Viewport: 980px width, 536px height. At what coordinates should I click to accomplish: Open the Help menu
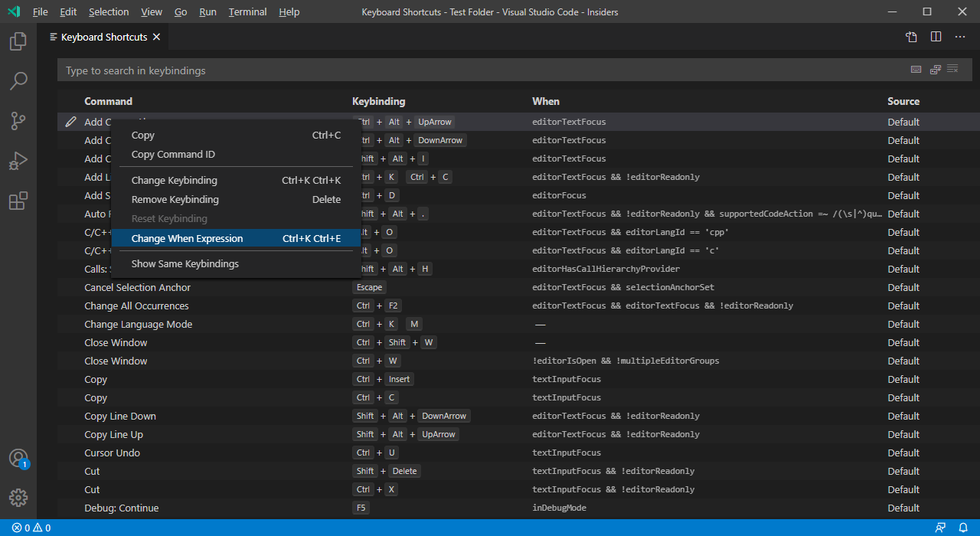[x=289, y=11]
